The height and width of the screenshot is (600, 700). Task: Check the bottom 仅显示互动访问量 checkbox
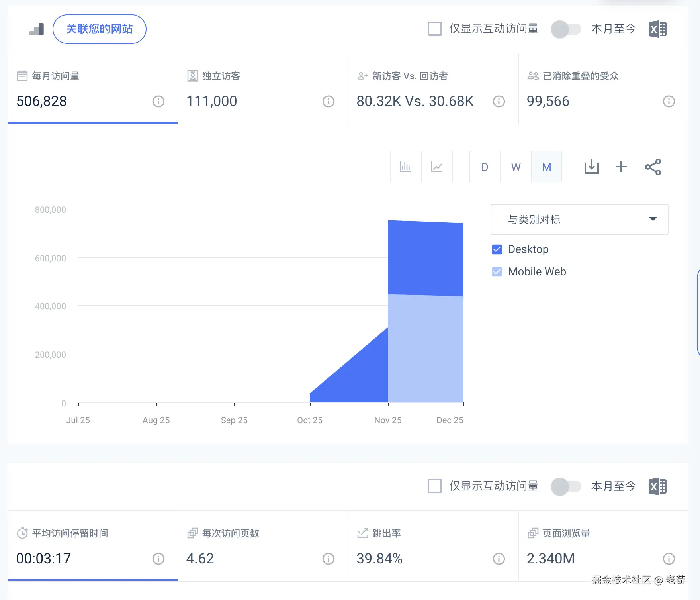click(434, 486)
